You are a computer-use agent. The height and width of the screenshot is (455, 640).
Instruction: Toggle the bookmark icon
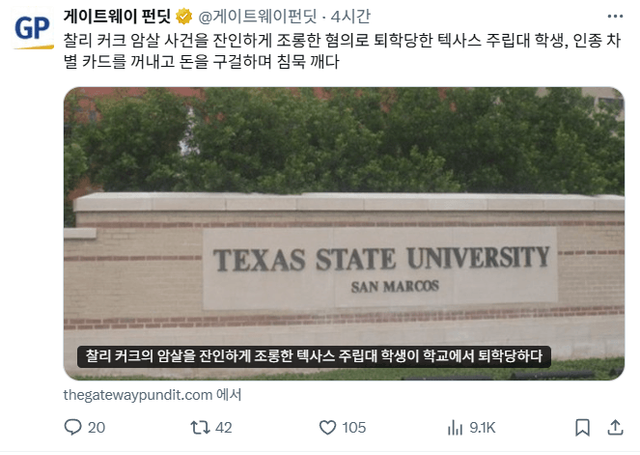tap(582, 427)
